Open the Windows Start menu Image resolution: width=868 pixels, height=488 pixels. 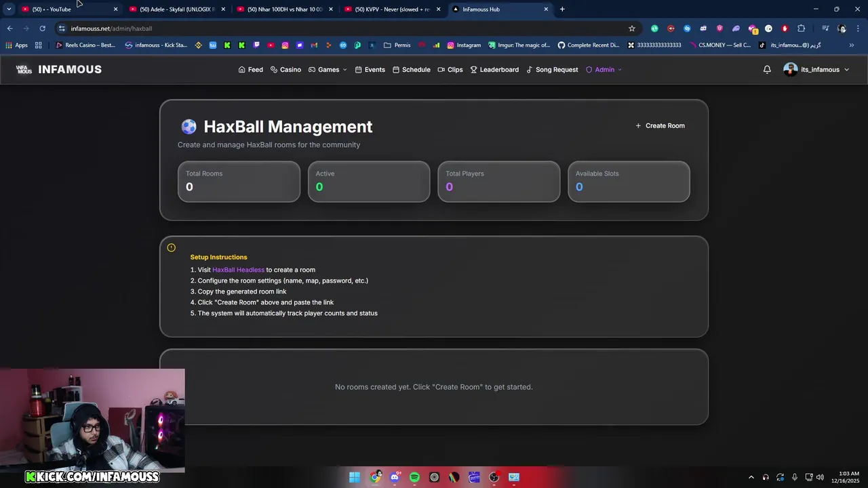point(355,477)
